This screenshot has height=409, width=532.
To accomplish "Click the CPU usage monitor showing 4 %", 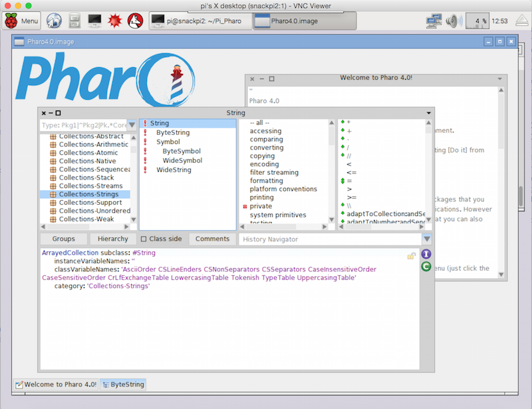I will (x=477, y=21).
